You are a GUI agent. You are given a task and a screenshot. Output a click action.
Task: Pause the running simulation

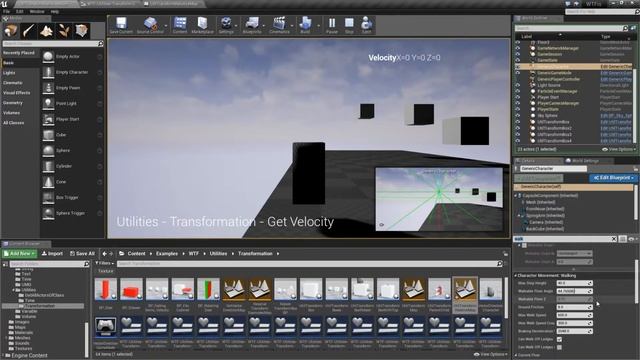point(332,25)
